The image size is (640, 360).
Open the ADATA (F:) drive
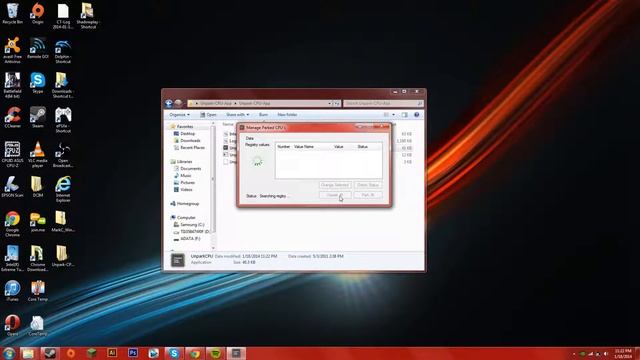click(190, 239)
